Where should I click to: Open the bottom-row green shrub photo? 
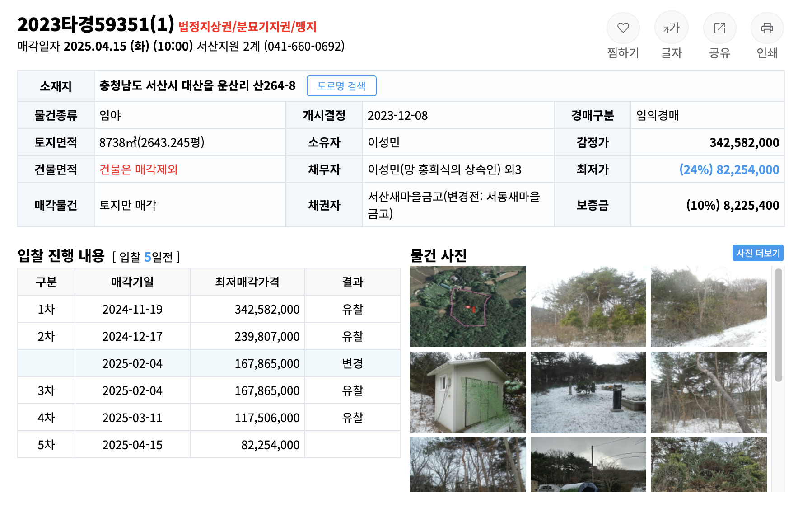click(x=709, y=465)
